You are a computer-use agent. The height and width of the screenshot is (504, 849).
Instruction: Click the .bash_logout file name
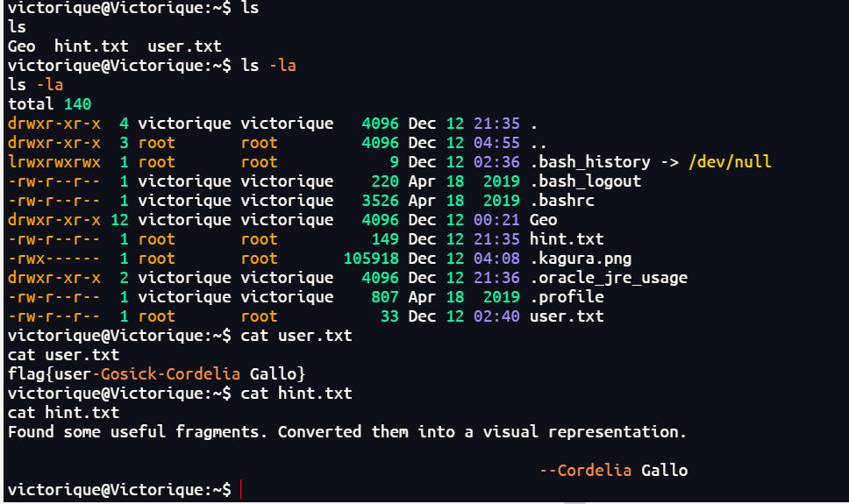coord(585,181)
